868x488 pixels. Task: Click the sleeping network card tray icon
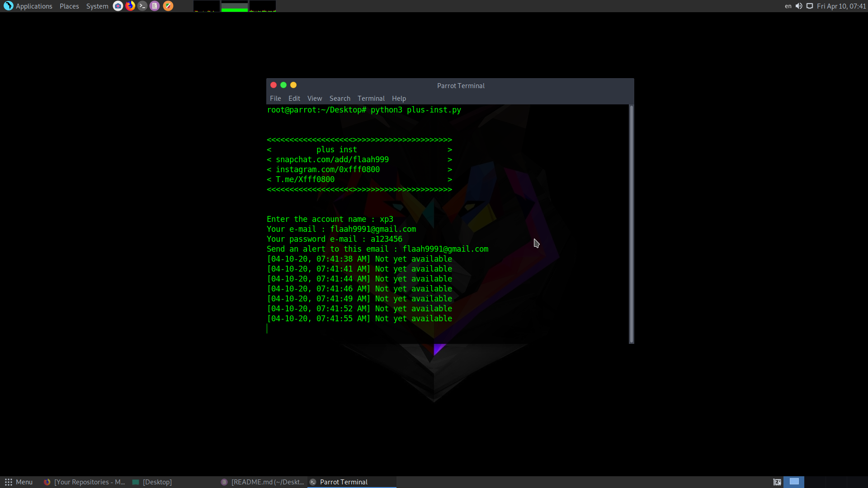[777, 482]
